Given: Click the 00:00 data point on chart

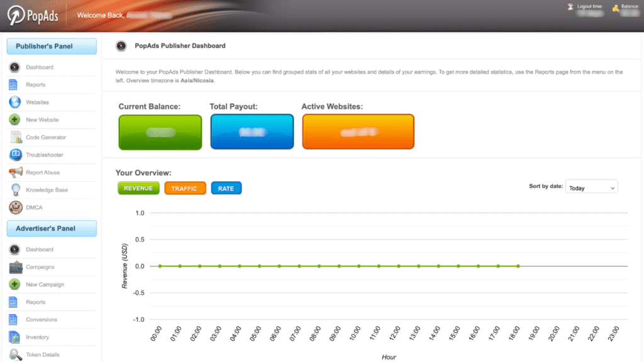Looking at the screenshot, I should (160, 266).
